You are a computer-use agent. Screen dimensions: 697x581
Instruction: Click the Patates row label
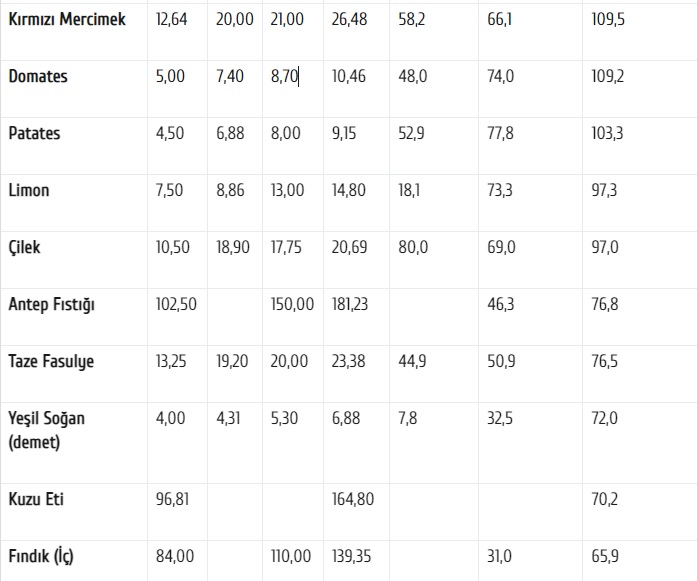pyautogui.click(x=34, y=133)
